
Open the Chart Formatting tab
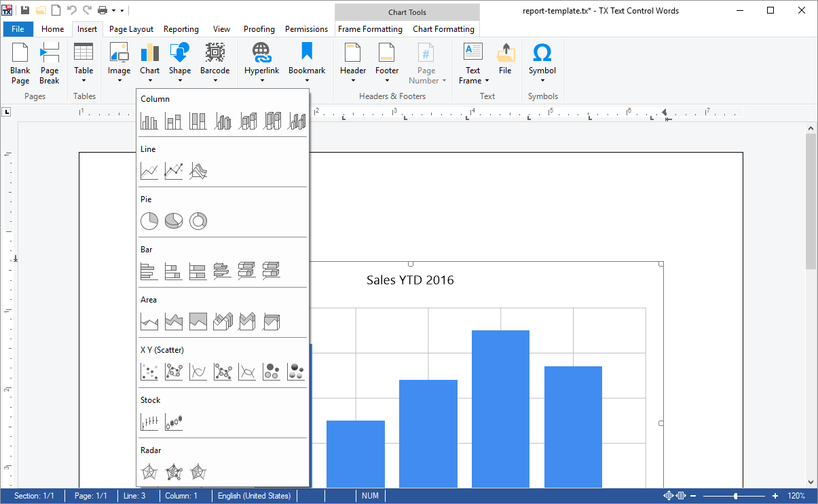point(443,29)
